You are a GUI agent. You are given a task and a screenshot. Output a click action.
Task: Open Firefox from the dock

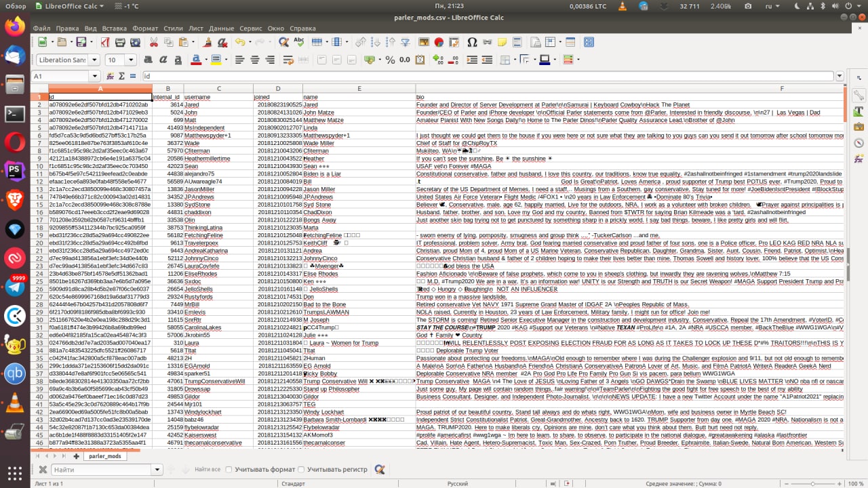click(15, 27)
